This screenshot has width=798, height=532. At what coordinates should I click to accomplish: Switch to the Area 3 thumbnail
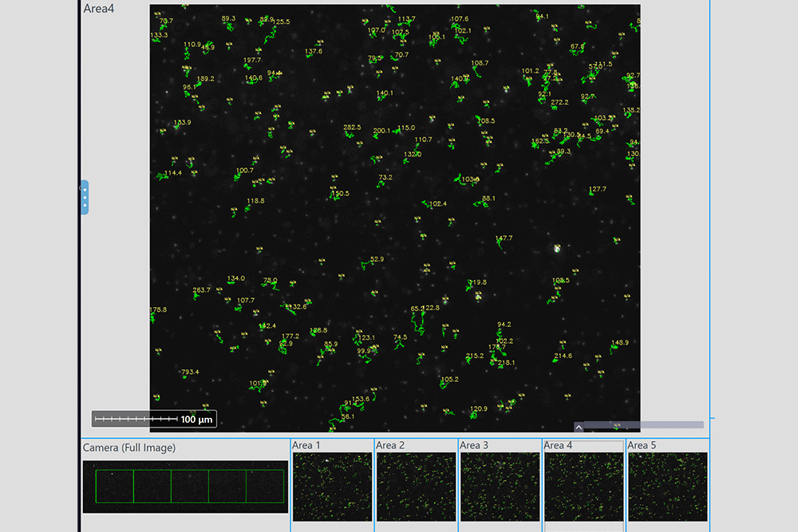(500, 487)
